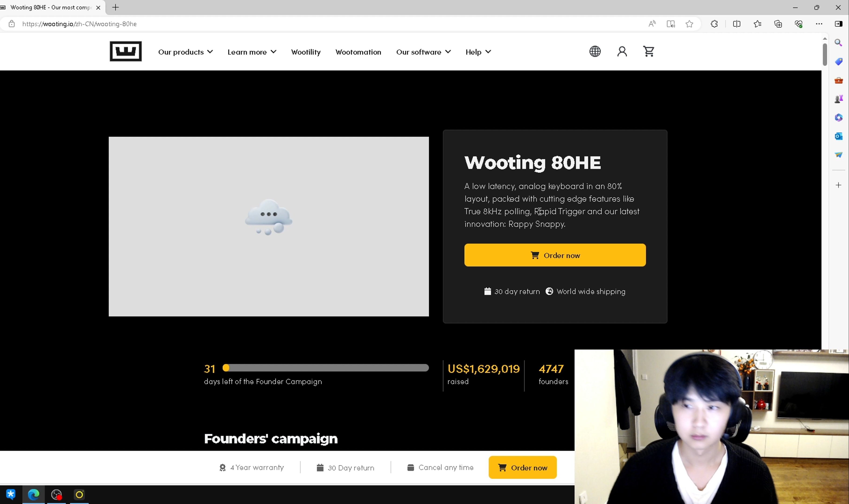This screenshot has width=849, height=504.
Task: Click the campaign progress bar indicator
Action: [226, 368]
